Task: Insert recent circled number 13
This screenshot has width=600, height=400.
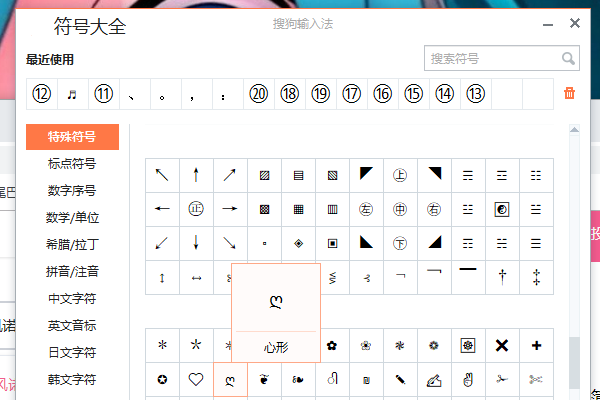Action: (476, 94)
